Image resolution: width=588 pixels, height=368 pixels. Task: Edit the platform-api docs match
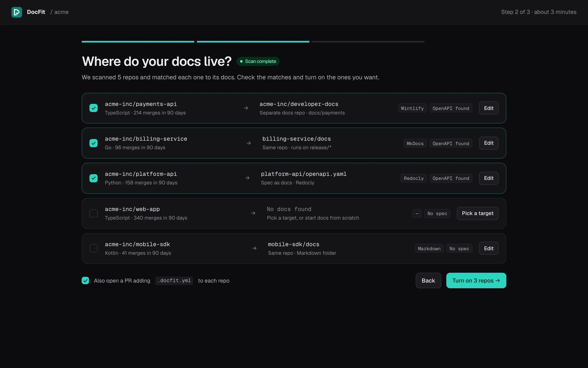pyautogui.click(x=489, y=178)
